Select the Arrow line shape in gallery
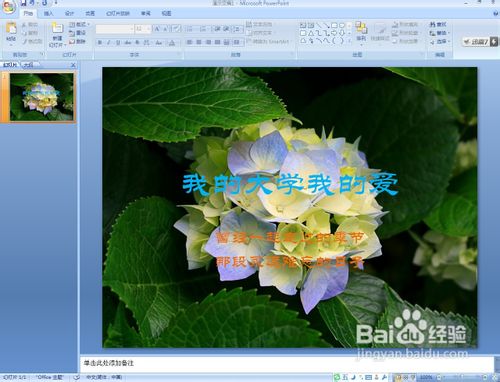Viewport: 500px width, 382px height. coord(327,25)
